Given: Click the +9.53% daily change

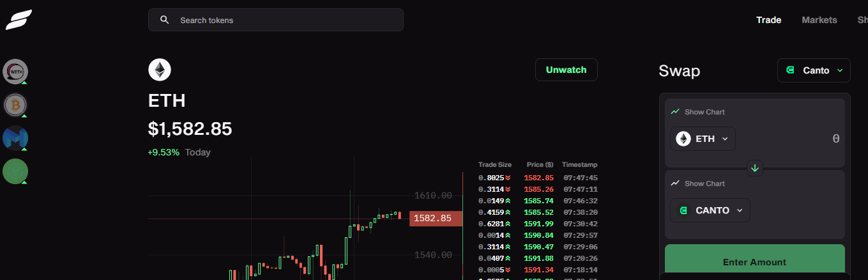Looking at the screenshot, I should click(164, 152).
